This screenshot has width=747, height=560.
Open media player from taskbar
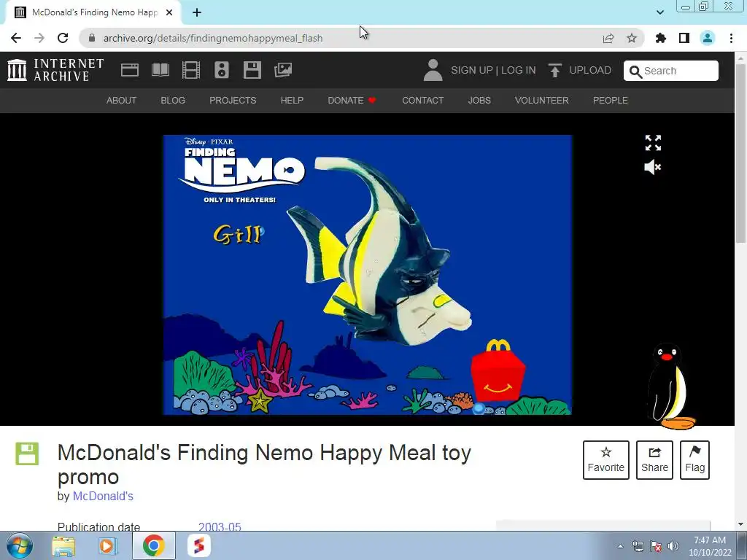pyautogui.click(x=108, y=545)
